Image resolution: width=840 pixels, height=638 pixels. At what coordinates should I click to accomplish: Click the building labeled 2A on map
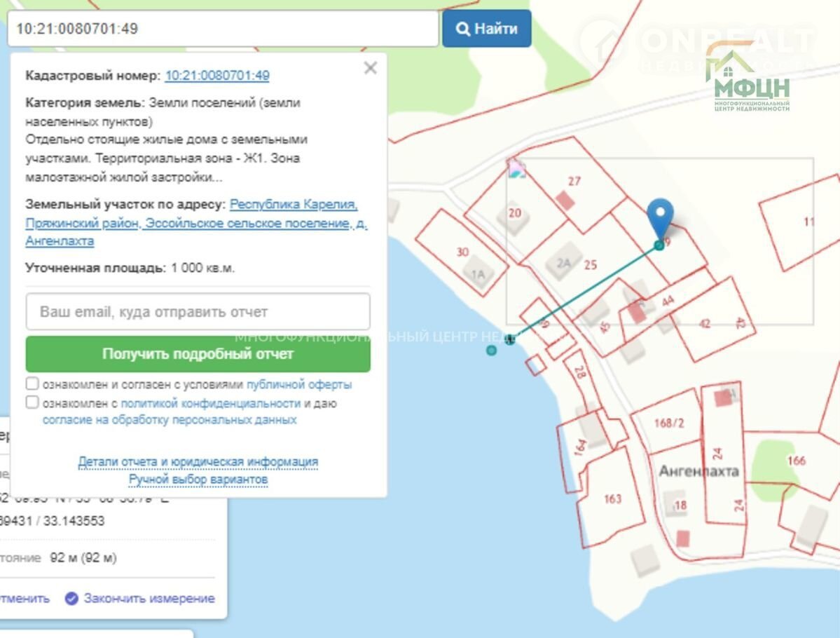pyautogui.click(x=565, y=262)
